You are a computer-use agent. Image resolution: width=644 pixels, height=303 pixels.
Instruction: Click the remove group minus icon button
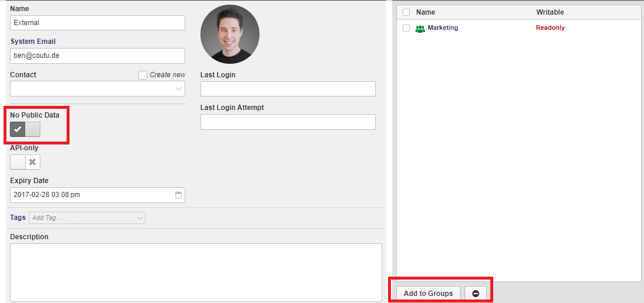pyautogui.click(x=475, y=293)
